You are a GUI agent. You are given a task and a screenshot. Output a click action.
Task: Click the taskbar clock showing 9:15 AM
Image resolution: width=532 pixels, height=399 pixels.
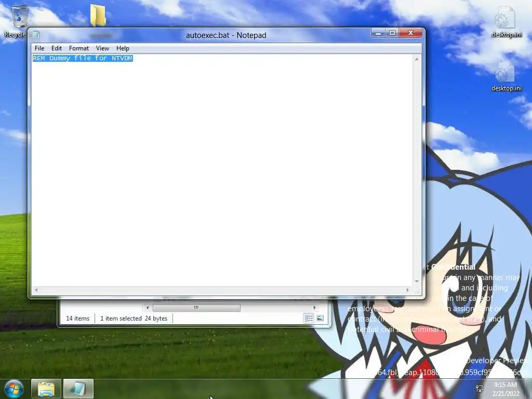tap(506, 389)
